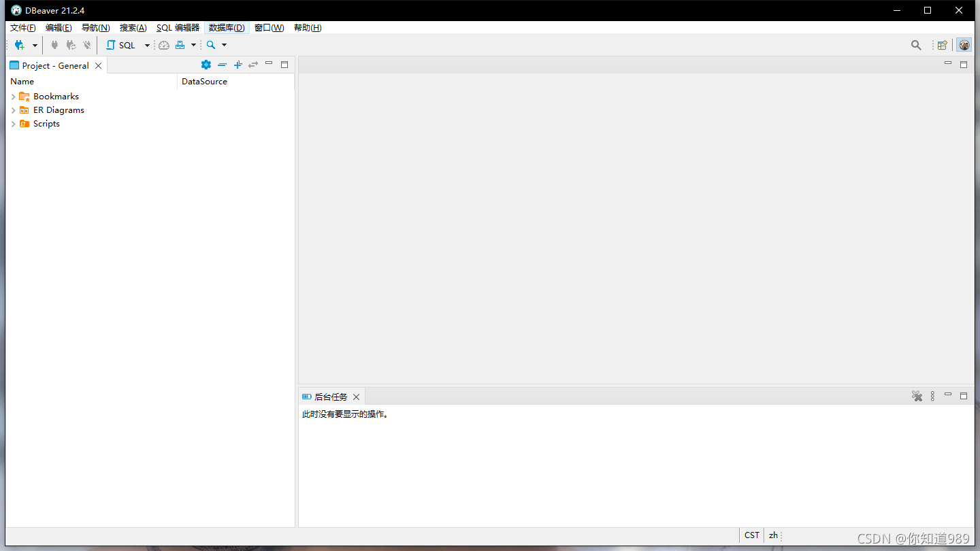Open the SQL 编辑器 menu

pyautogui.click(x=178, y=28)
